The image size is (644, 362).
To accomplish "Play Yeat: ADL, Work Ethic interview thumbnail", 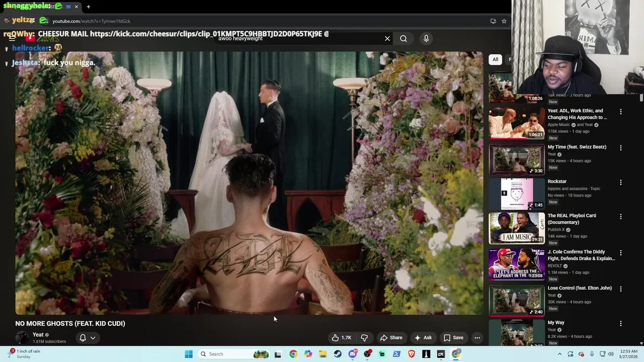I will pos(517,123).
